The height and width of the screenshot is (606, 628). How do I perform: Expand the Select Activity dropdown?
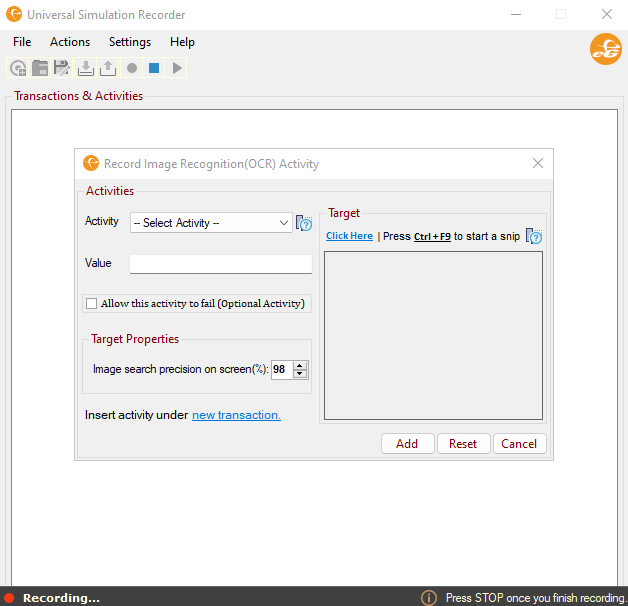click(211, 223)
